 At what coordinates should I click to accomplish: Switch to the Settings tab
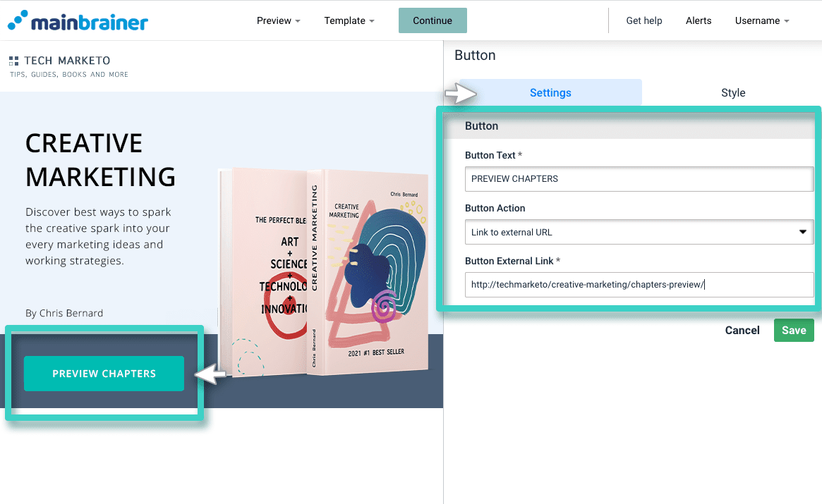pos(550,93)
